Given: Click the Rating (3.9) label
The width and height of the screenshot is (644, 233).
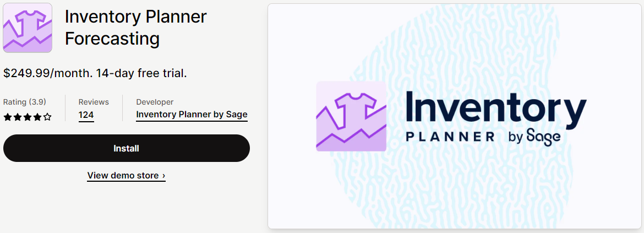Looking at the screenshot, I should tap(25, 102).
